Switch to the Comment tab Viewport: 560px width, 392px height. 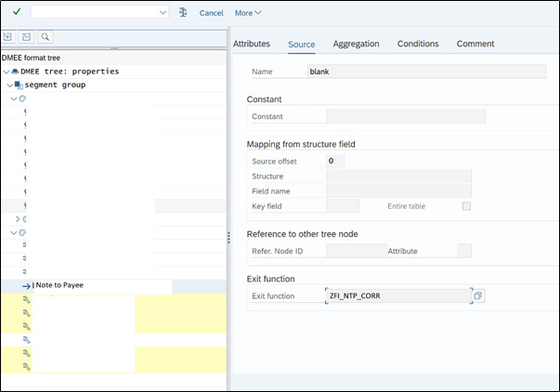475,44
